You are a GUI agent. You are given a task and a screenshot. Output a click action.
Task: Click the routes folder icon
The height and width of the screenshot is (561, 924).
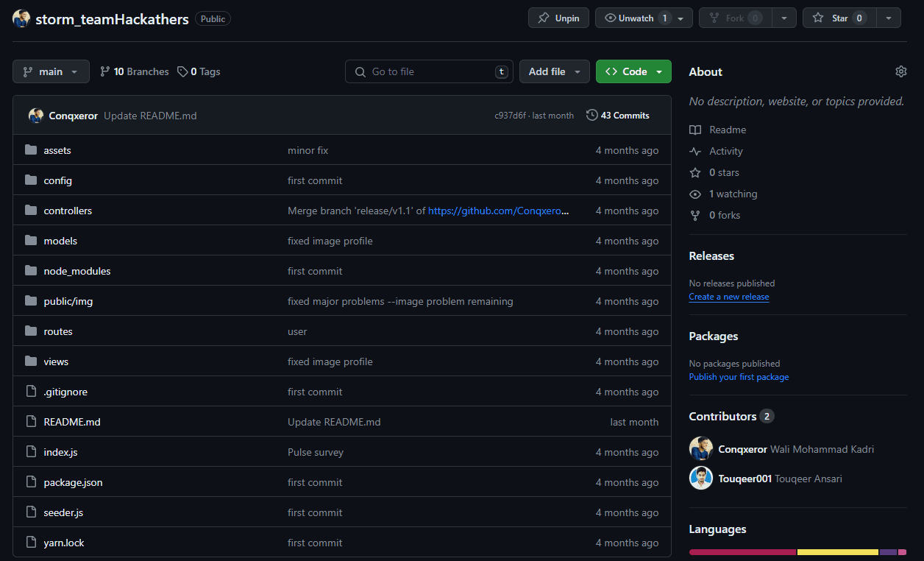(31, 331)
